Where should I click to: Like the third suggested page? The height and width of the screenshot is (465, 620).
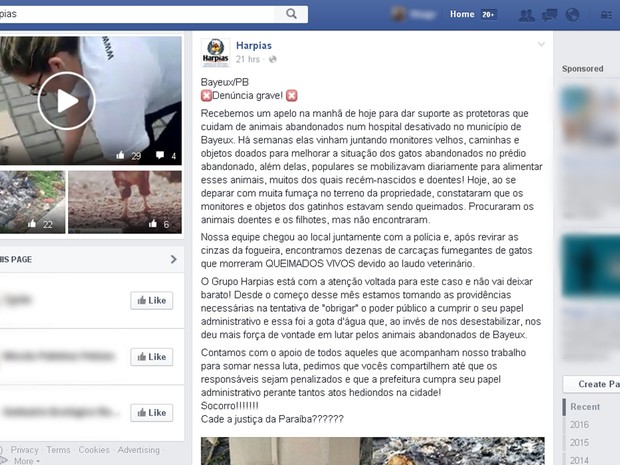click(151, 413)
